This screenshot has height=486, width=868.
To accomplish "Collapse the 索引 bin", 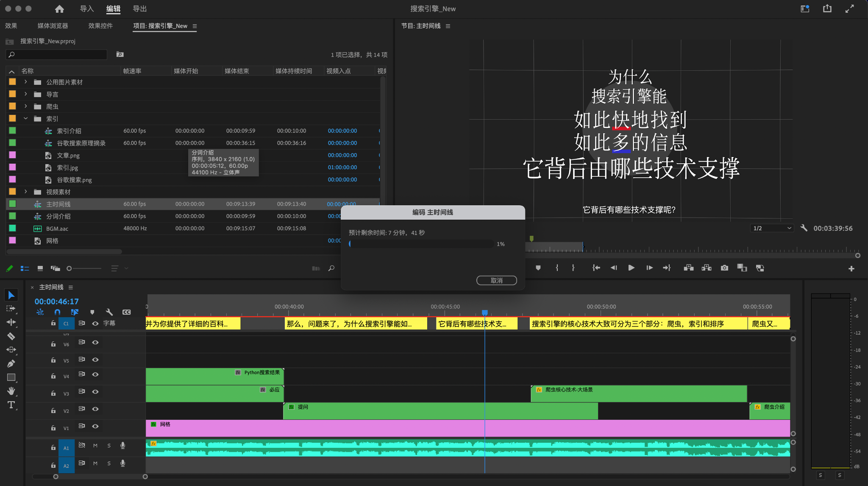I will [25, 119].
